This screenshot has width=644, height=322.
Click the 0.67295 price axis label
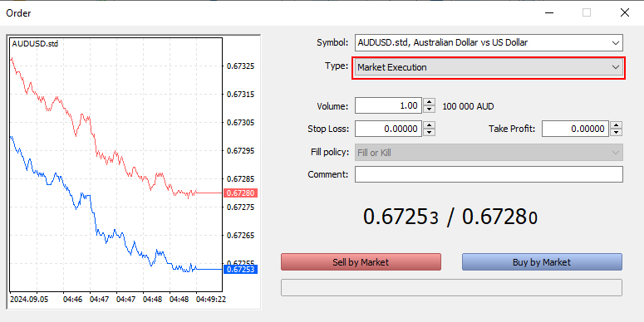pyautogui.click(x=241, y=151)
